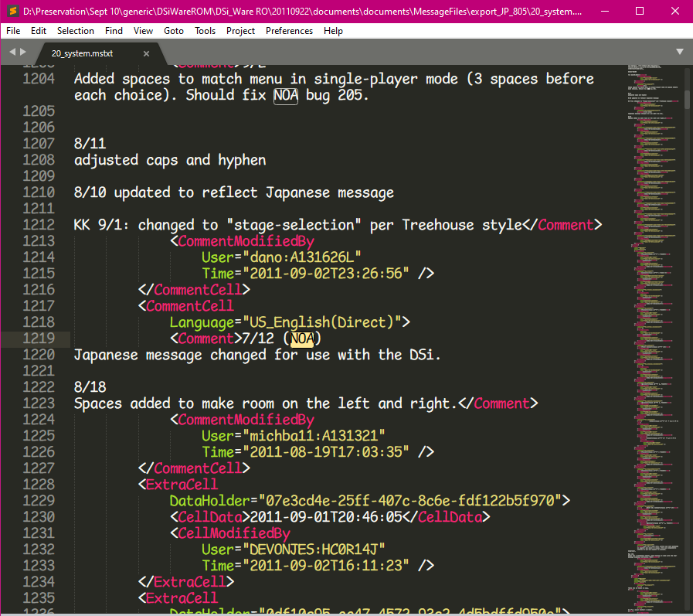Open the Edit menu
The width and height of the screenshot is (693, 616).
[x=39, y=31]
